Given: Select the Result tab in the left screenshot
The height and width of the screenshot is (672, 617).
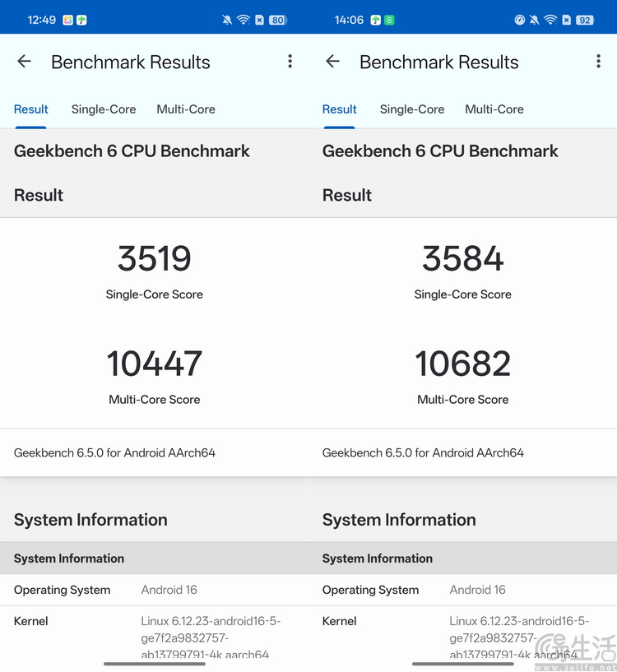Looking at the screenshot, I should click(x=31, y=109).
